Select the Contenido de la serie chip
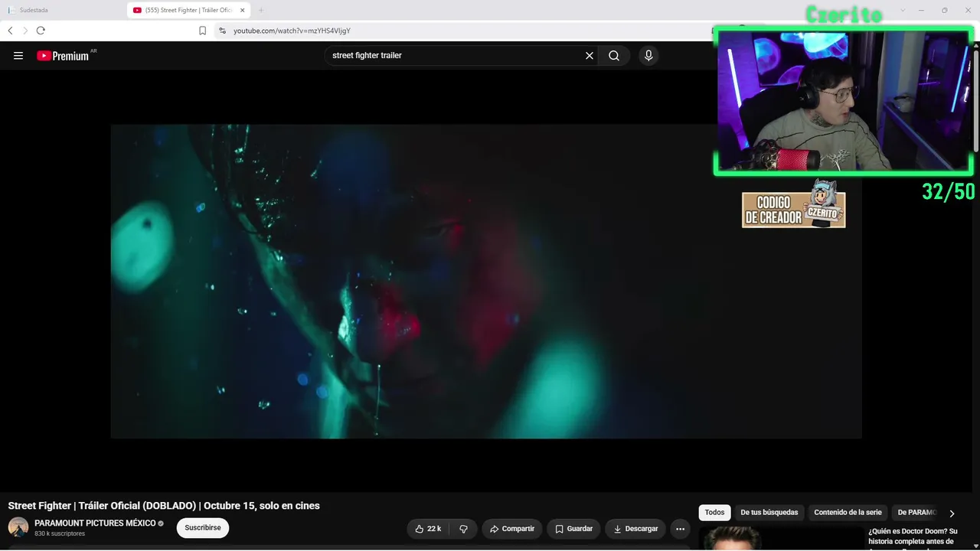This screenshot has height=551, width=980. 848,513
